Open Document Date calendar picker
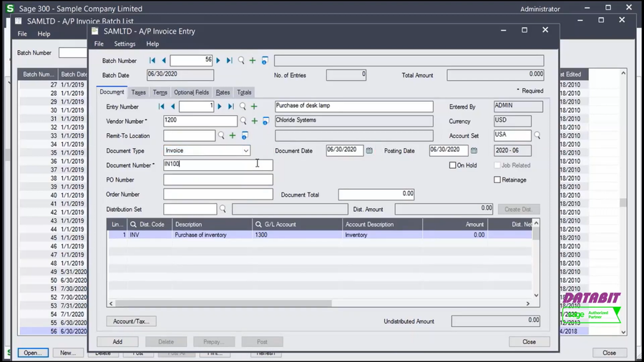644x362 pixels. point(369,151)
